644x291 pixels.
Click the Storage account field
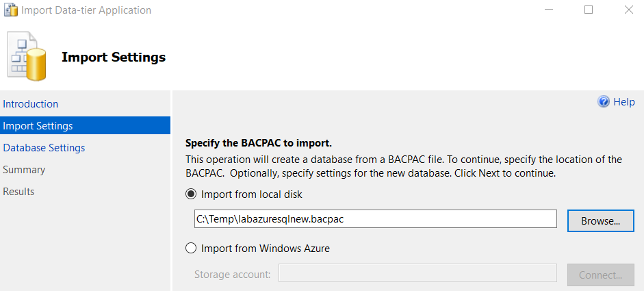pyautogui.click(x=417, y=275)
